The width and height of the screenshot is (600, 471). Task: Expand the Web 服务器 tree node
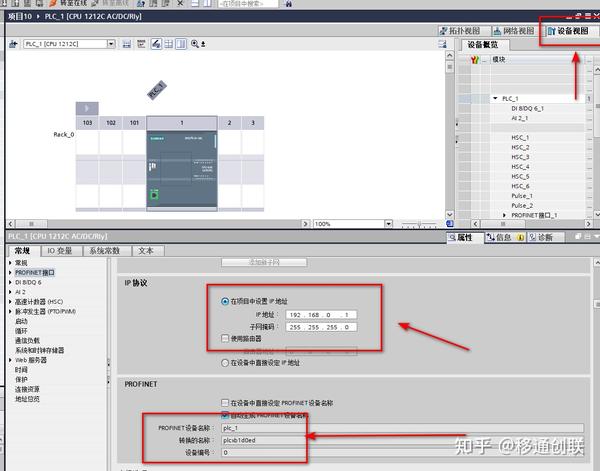10,360
